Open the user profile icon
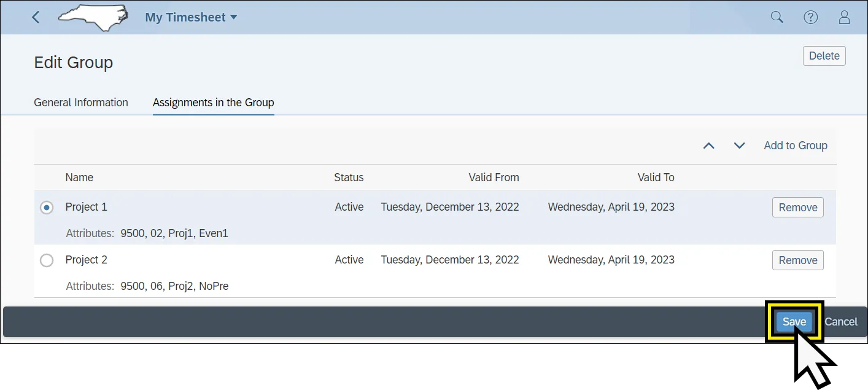Screen dimensions: 868x390 [844, 17]
